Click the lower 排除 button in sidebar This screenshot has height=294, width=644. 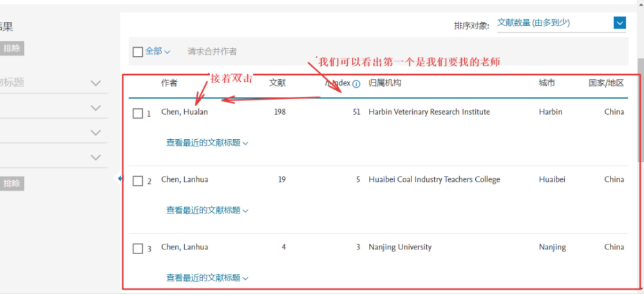point(12,183)
